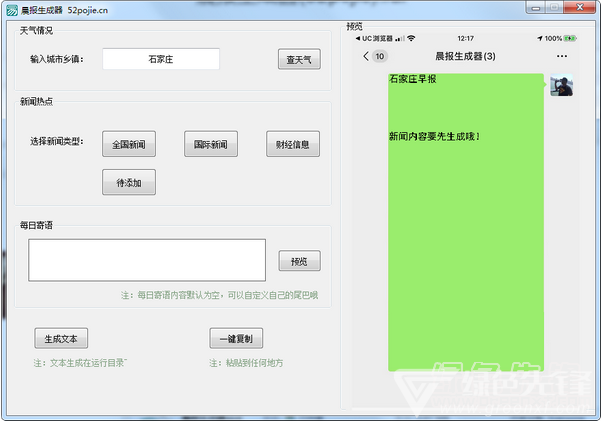Click the 待添加 placeholder button
Image resolution: width=601 pixels, height=422 pixels.
tap(129, 182)
